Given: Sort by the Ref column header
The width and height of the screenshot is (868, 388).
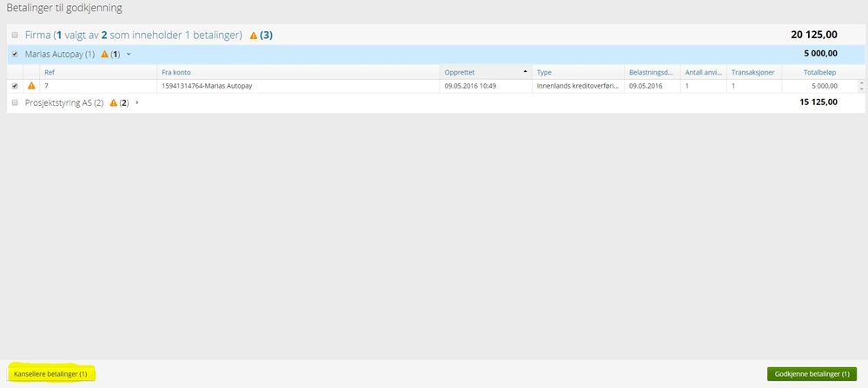Looking at the screenshot, I should coord(98,72).
